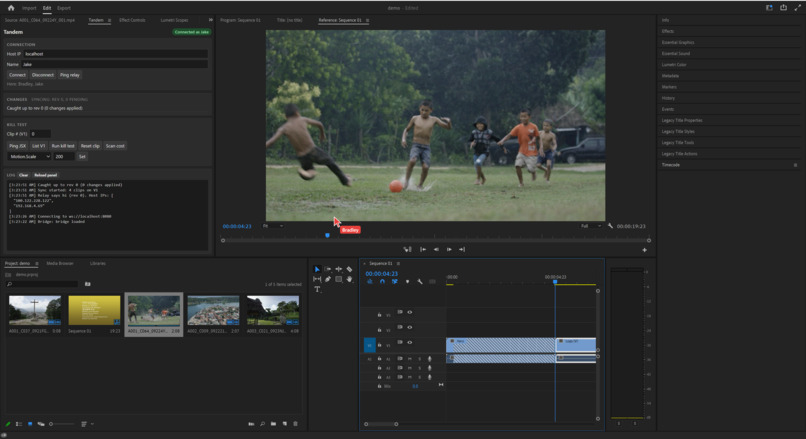Image resolution: width=806 pixels, height=439 pixels.
Task: Click Run kill test button
Action: [63, 146]
